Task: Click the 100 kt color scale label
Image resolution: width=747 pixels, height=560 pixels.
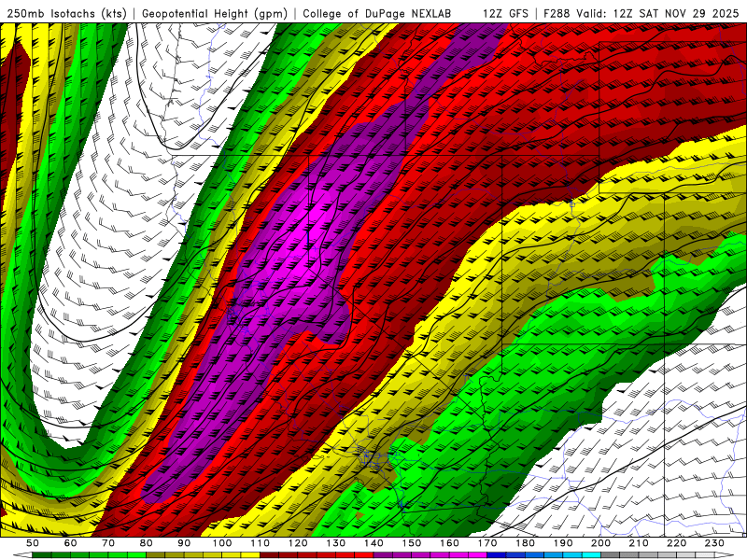Action: [x=222, y=543]
